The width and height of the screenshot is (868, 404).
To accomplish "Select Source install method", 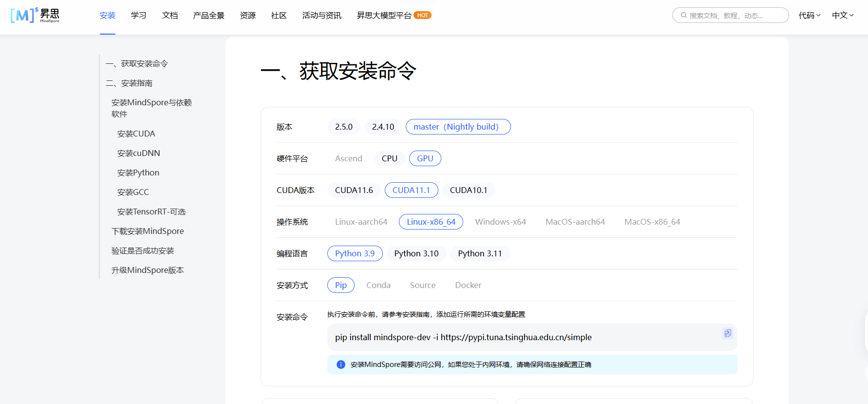I will tap(423, 285).
